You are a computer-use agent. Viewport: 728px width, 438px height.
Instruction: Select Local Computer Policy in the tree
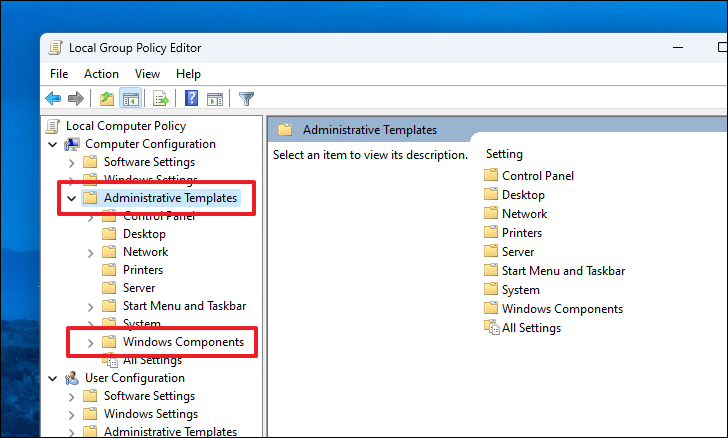point(126,126)
